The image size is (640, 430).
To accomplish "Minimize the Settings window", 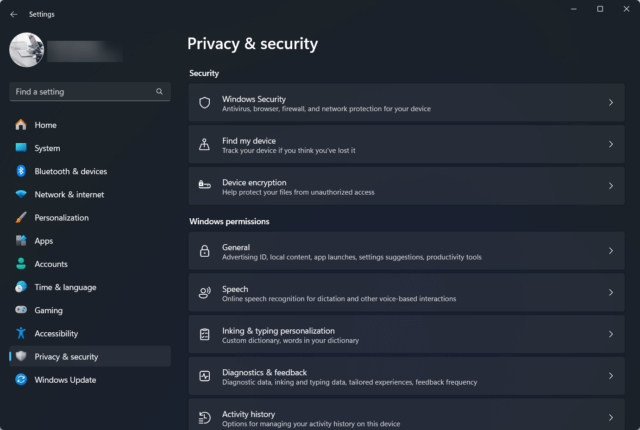I will (x=573, y=9).
